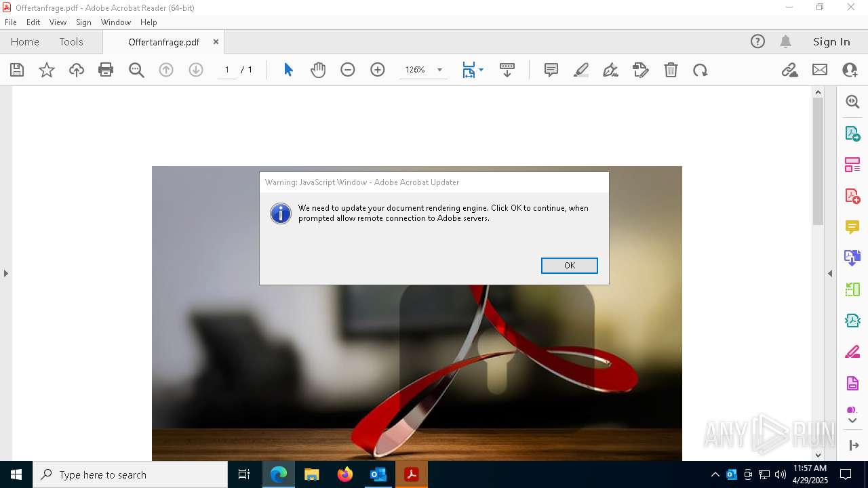Show hidden system tray icons
This screenshot has height=488, width=868.
point(715,474)
